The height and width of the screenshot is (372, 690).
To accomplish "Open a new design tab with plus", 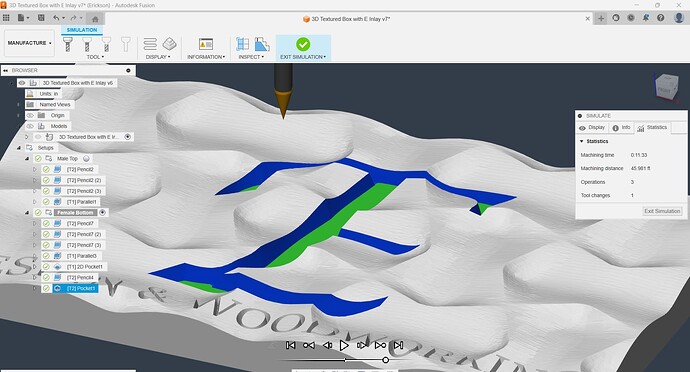I will pyautogui.click(x=601, y=18).
